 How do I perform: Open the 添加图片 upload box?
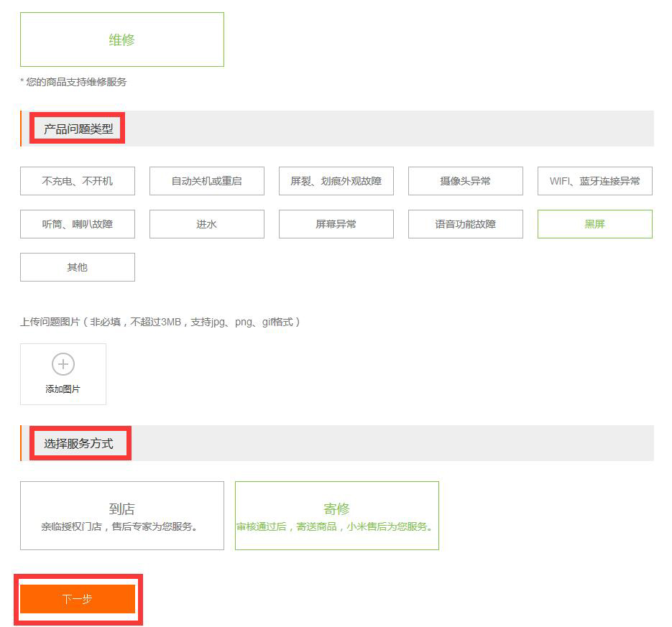pos(63,374)
